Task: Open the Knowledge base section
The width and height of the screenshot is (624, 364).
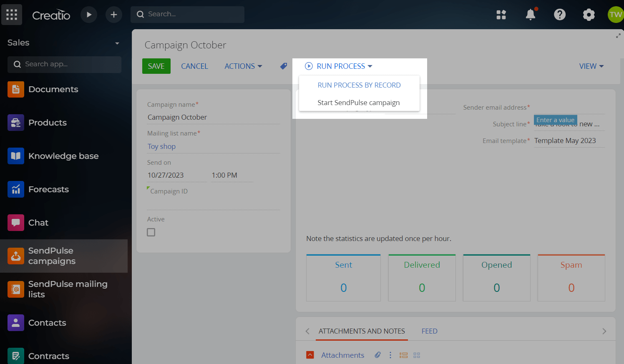Action: coord(64,156)
